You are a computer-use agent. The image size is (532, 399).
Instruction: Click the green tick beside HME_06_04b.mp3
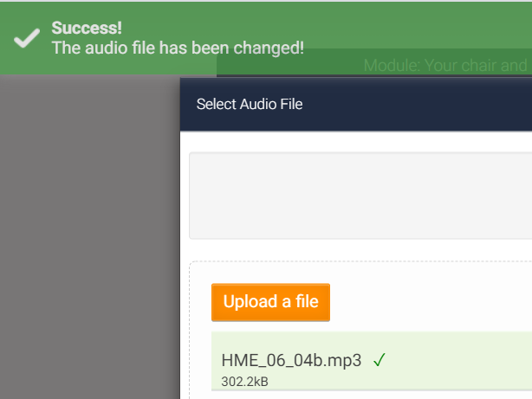point(379,360)
